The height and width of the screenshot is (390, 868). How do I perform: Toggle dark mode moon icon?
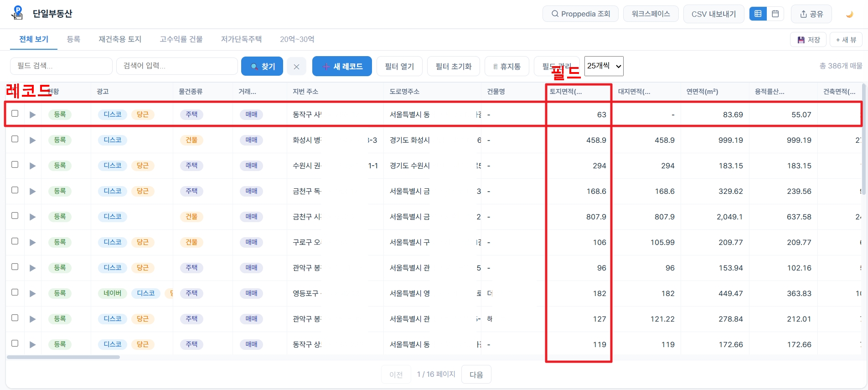tap(850, 14)
